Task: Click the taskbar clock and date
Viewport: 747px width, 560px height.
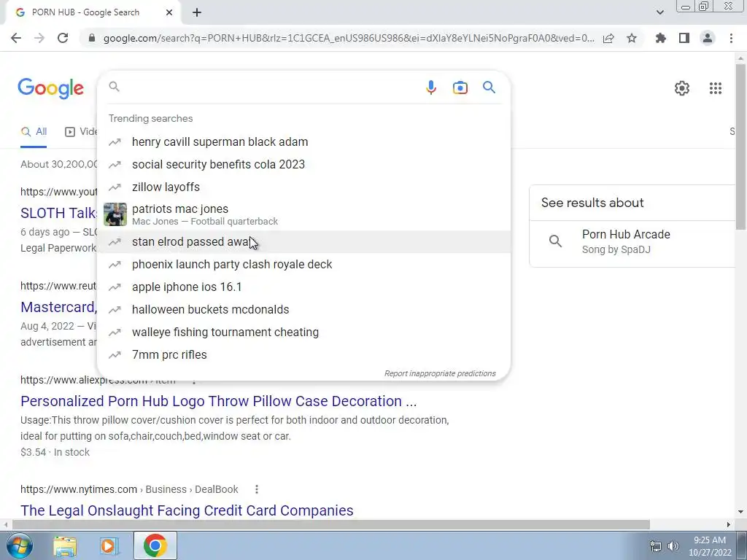Action: click(x=710, y=546)
